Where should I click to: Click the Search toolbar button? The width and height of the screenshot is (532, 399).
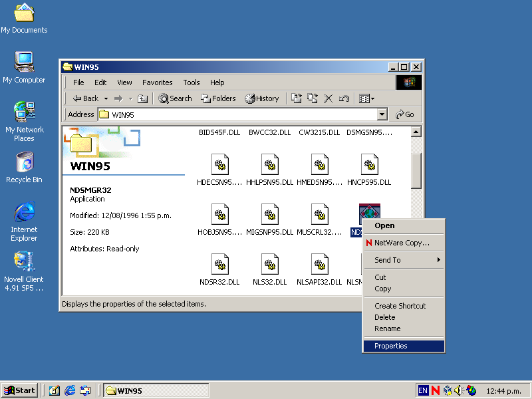pyautogui.click(x=175, y=98)
